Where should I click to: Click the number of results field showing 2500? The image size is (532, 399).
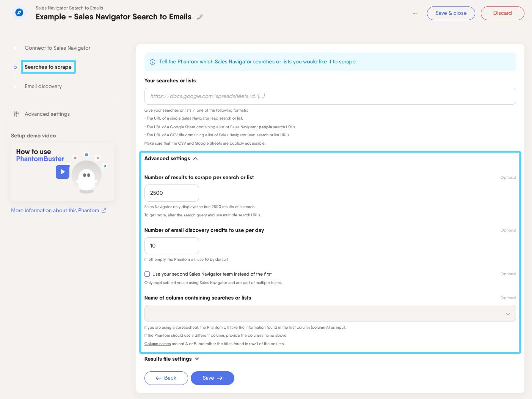pyautogui.click(x=171, y=193)
